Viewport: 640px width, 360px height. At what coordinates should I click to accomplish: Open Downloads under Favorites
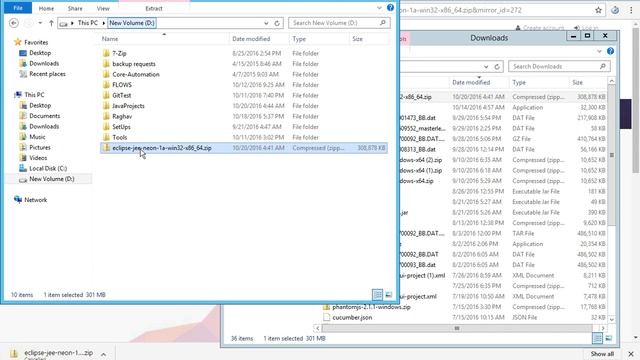coord(44,64)
